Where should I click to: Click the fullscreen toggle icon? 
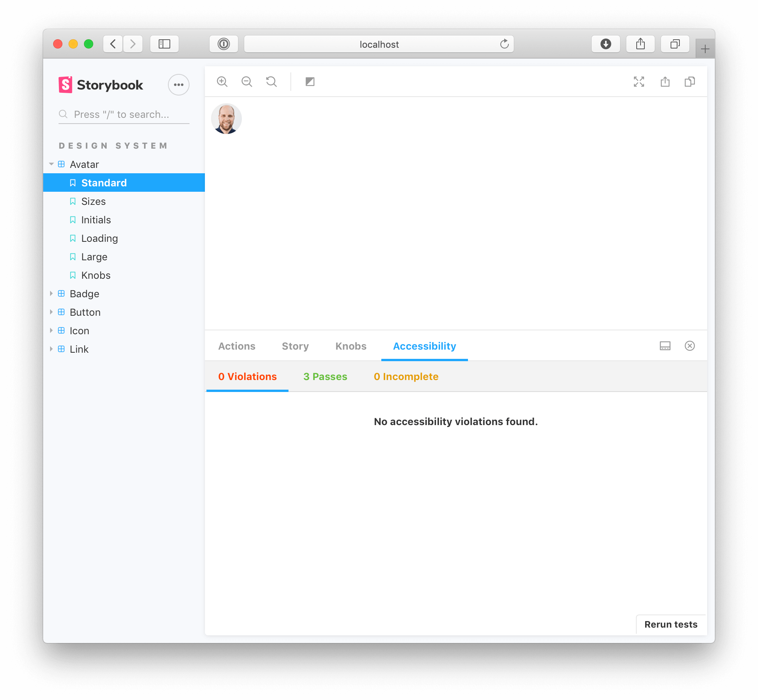coord(638,81)
